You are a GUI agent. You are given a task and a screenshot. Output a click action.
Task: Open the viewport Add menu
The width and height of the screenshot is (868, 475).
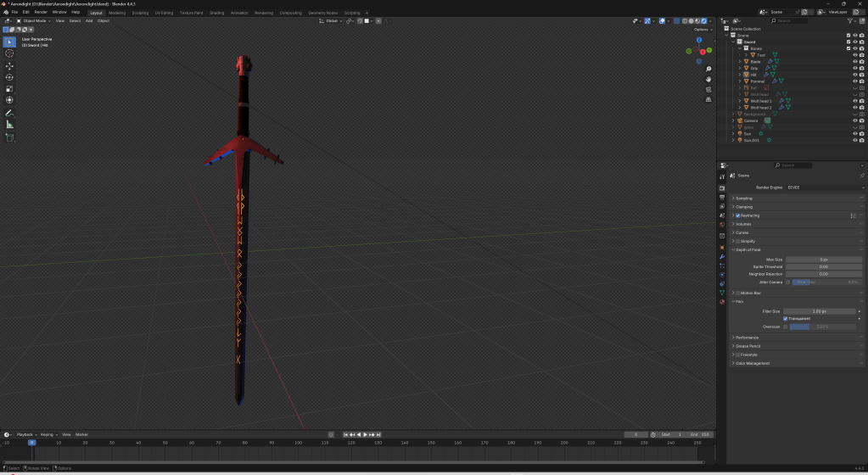click(x=89, y=20)
